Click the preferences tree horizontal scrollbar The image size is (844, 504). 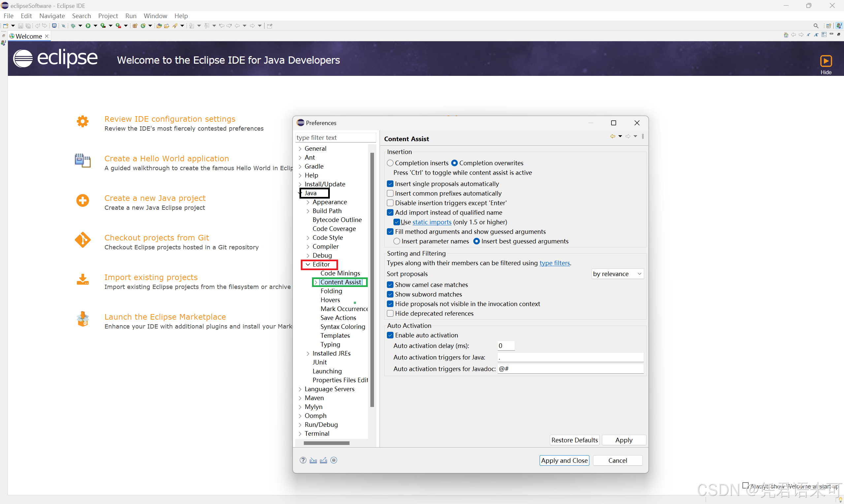click(326, 443)
